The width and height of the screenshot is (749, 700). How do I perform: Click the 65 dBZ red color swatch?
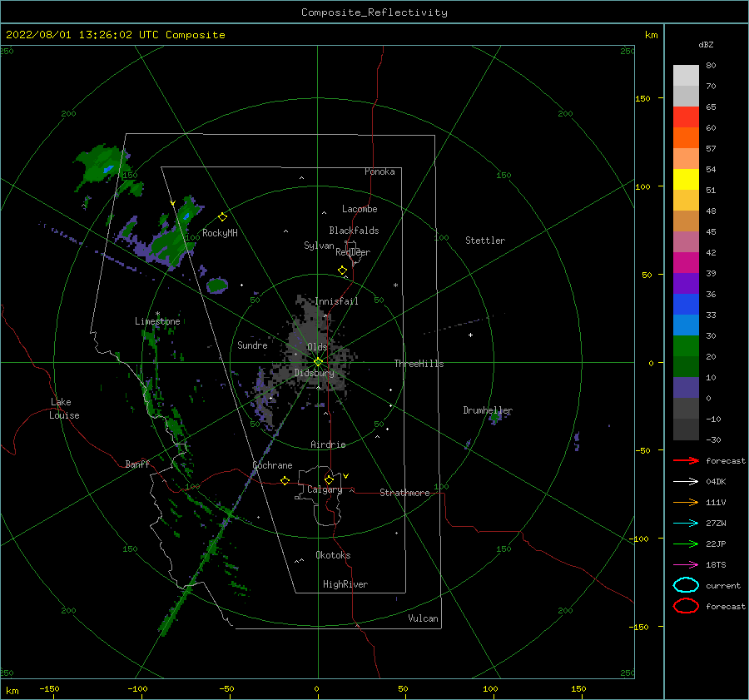pos(686,117)
